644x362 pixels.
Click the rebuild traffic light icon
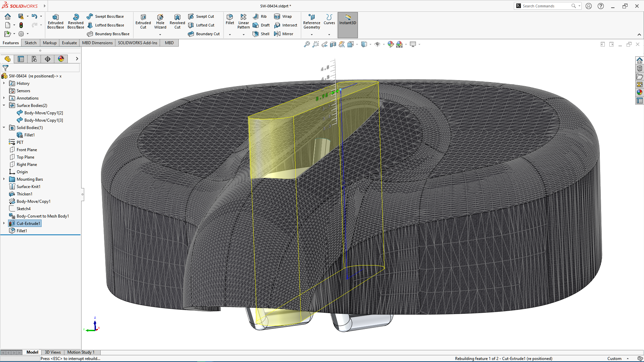coord(21,25)
